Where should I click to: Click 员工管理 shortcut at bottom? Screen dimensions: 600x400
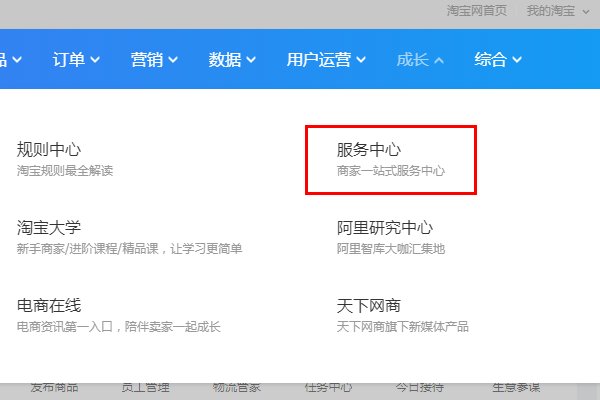[146, 387]
